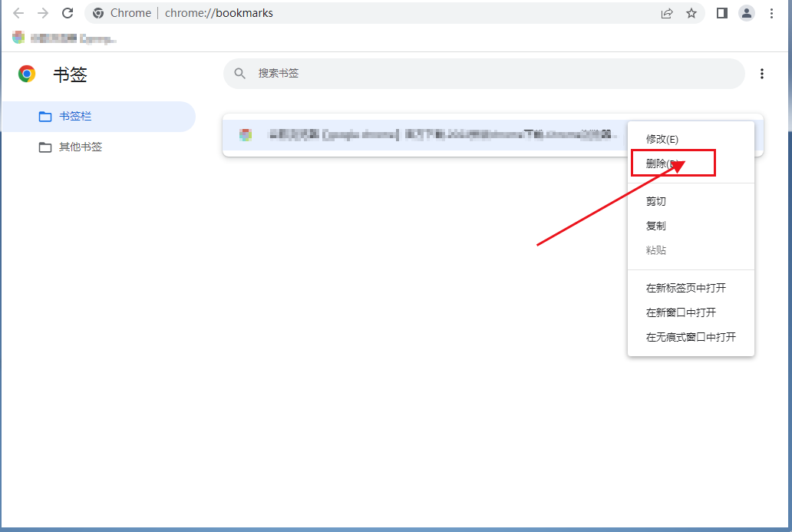Click the magnifier icon in the search box

coord(240,74)
